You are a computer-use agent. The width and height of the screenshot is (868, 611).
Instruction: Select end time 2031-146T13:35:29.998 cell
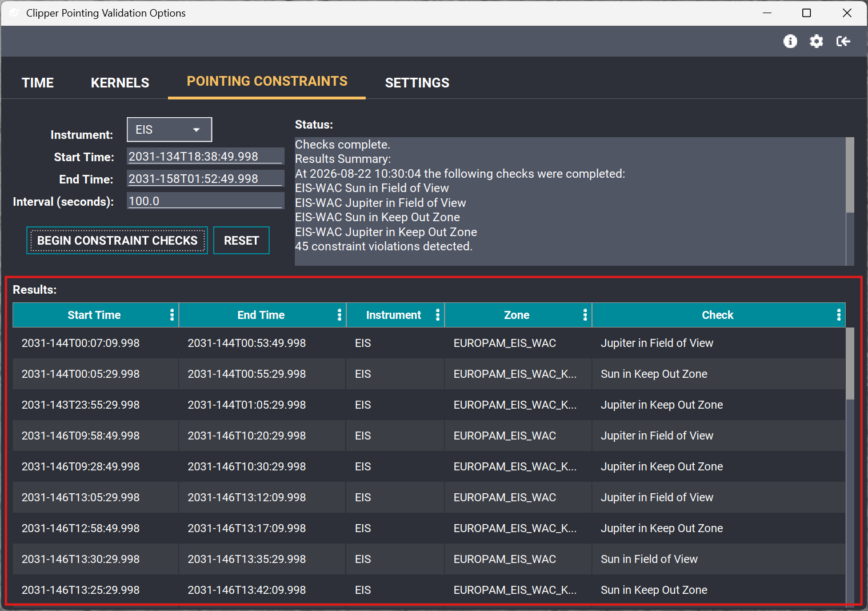(x=262, y=559)
